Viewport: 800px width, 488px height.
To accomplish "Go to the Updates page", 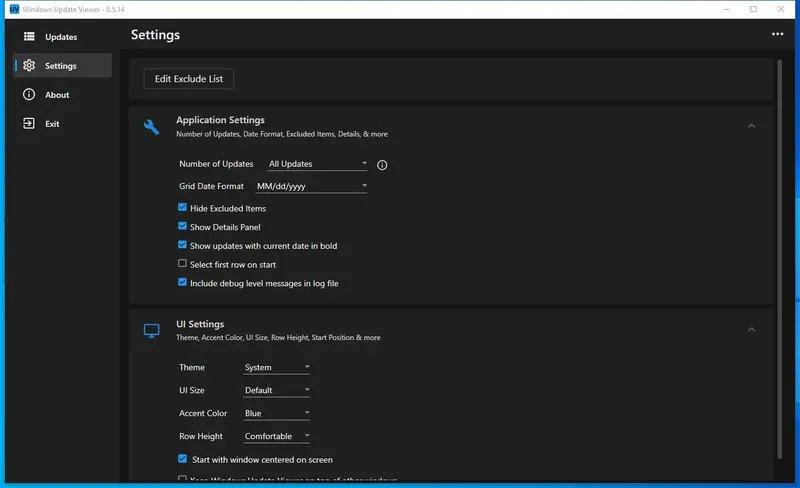I will [x=60, y=37].
